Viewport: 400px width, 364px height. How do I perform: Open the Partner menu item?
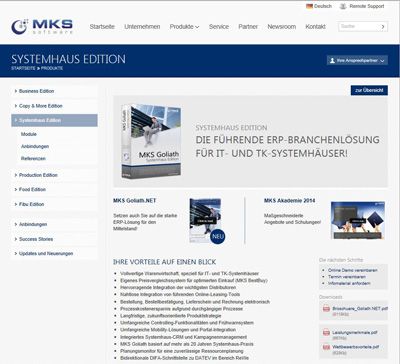point(248,27)
